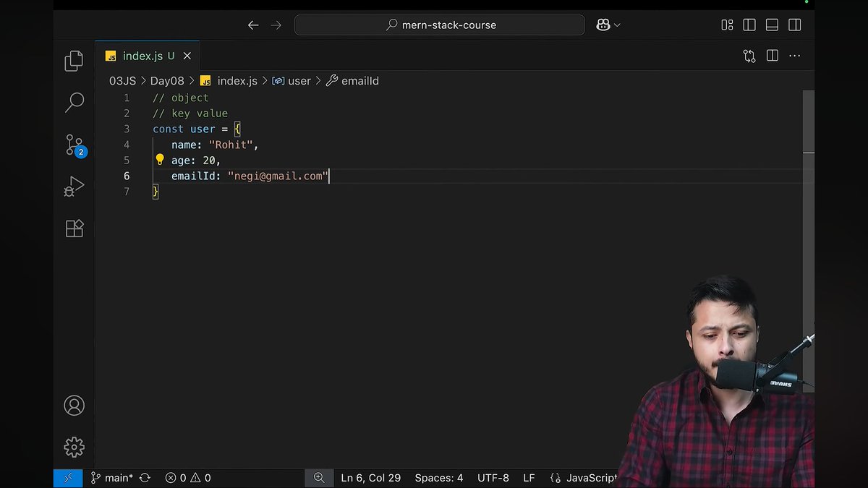Click the mern-stack-course command center search box
The width and height of the screenshot is (868, 488).
440,25
